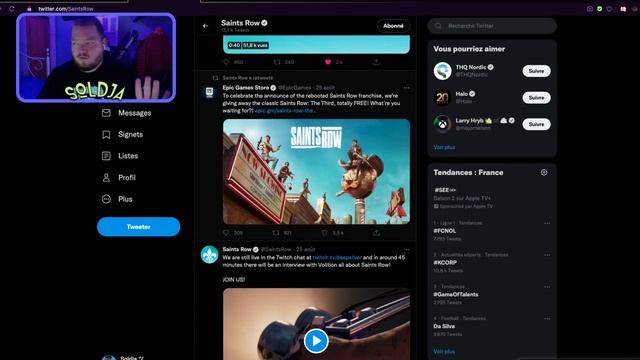The height and width of the screenshot is (360, 640).
Task: Follow THQ Nordic with Suivre button
Action: coord(536,71)
